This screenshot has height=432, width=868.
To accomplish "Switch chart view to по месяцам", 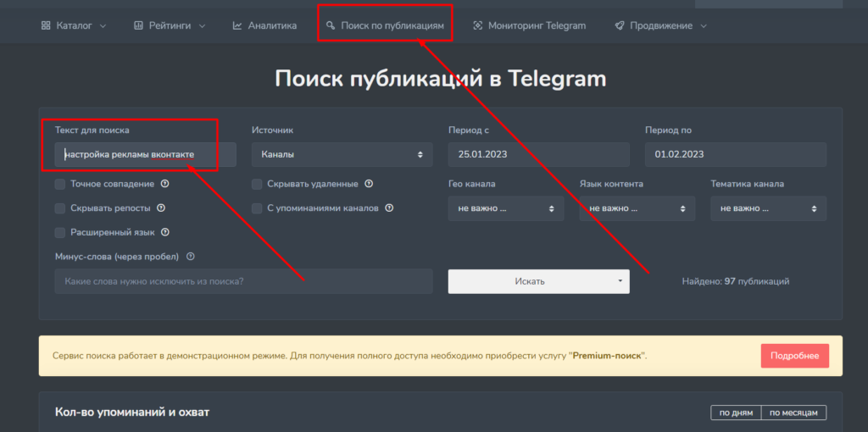I will click(793, 413).
